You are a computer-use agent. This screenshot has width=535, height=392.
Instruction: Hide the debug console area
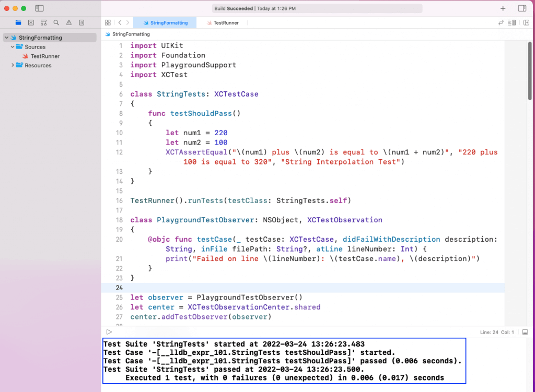(x=525, y=332)
